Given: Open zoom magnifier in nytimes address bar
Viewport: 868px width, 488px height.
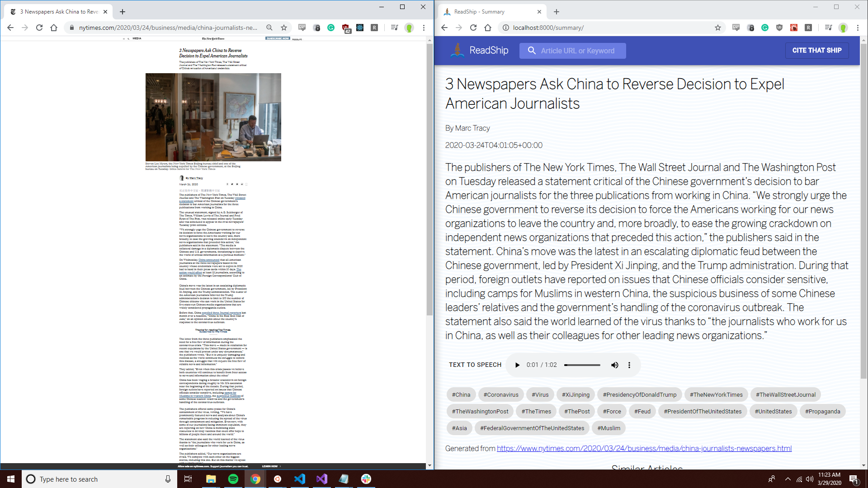Looking at the screenshot, I should tap(269, 28).
